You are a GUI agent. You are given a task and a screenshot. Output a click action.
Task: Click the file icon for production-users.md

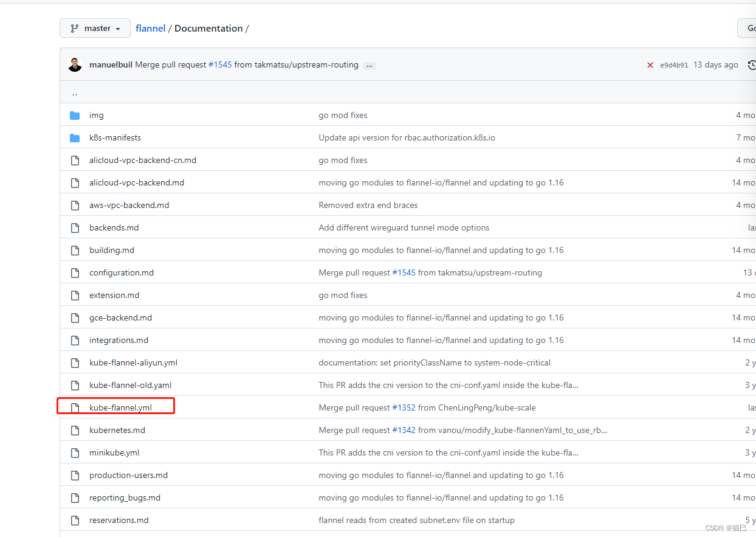click(75, 475)
